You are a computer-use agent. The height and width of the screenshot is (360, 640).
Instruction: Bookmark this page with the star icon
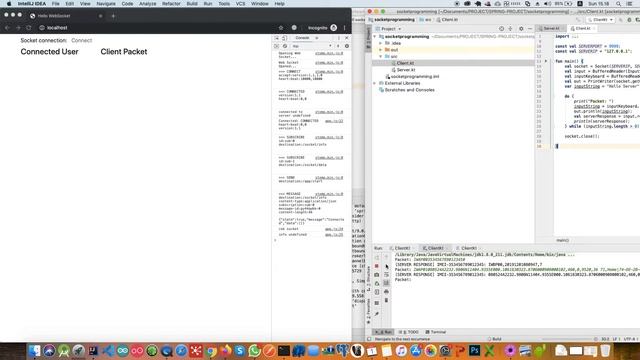(281, 28)
